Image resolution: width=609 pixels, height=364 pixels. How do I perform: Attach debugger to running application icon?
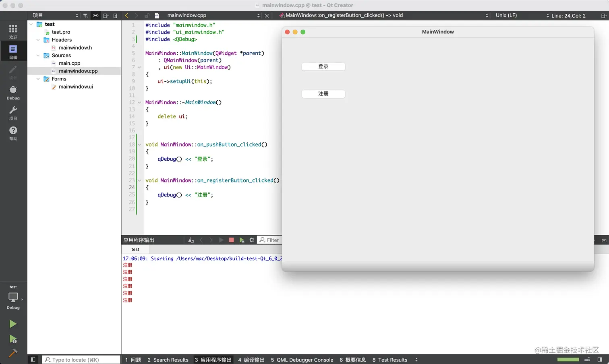pyautogui.click(x=242, y=240)
